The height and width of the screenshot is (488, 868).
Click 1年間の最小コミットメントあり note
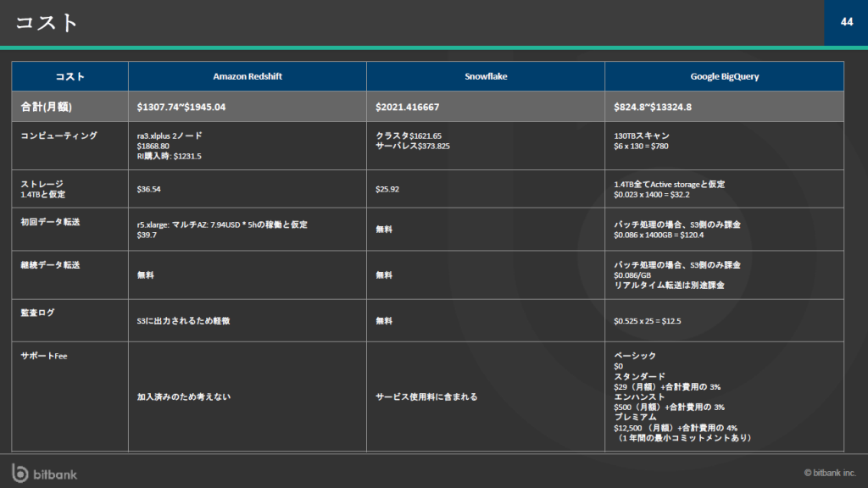click(x=683, y=438)
